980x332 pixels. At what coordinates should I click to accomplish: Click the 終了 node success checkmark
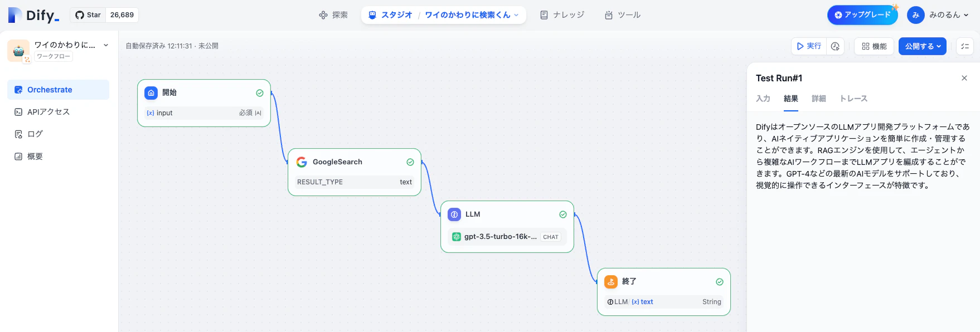720,282
